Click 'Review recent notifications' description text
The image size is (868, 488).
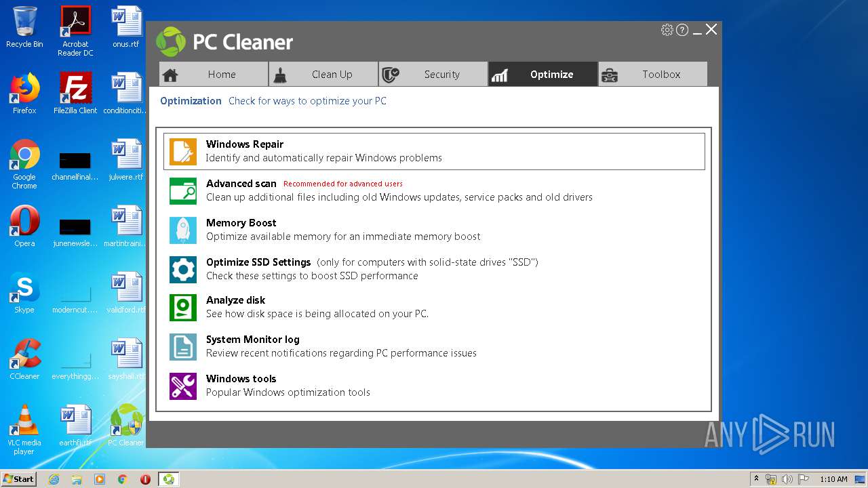(x=341, y=353)
